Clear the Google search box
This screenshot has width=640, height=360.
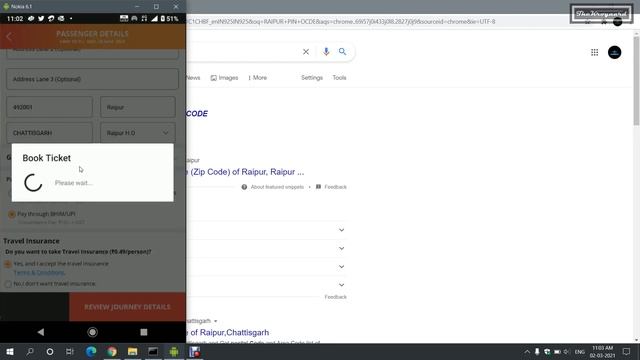pos(306,52)
